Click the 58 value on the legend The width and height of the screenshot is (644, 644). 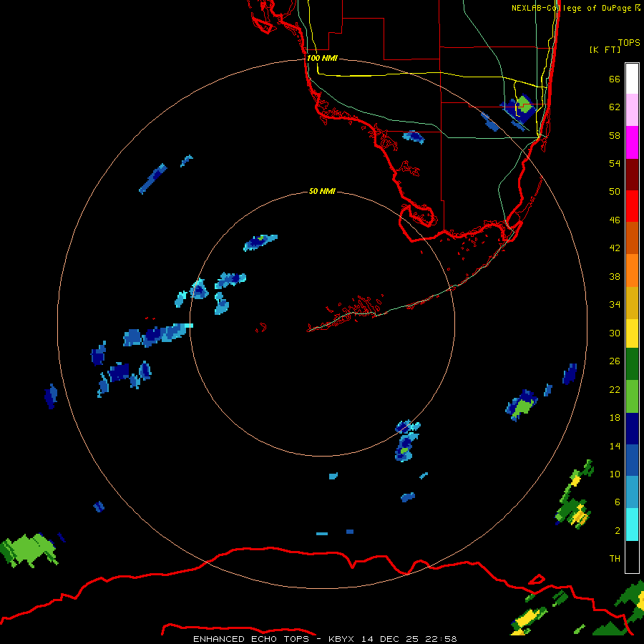pyautogui.click(x=615, y=135)
